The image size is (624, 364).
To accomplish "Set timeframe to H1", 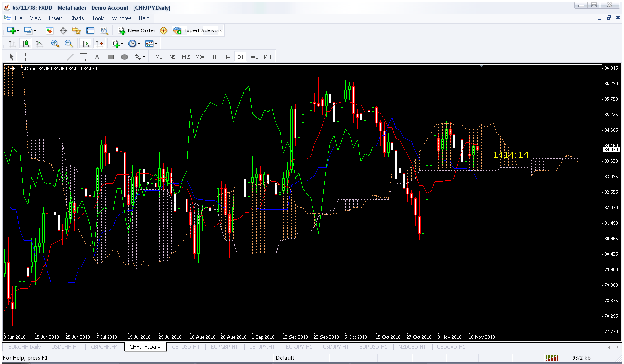I will coord(213,57).
